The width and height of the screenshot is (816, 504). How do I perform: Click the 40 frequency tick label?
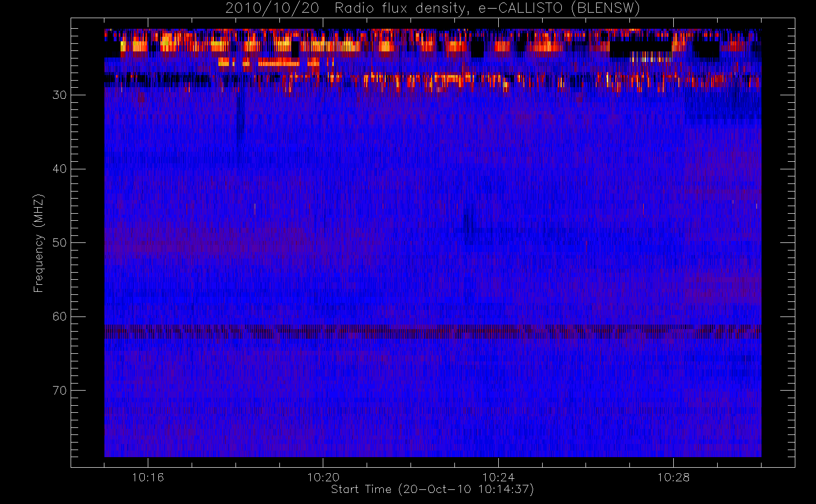click(60, 169)
